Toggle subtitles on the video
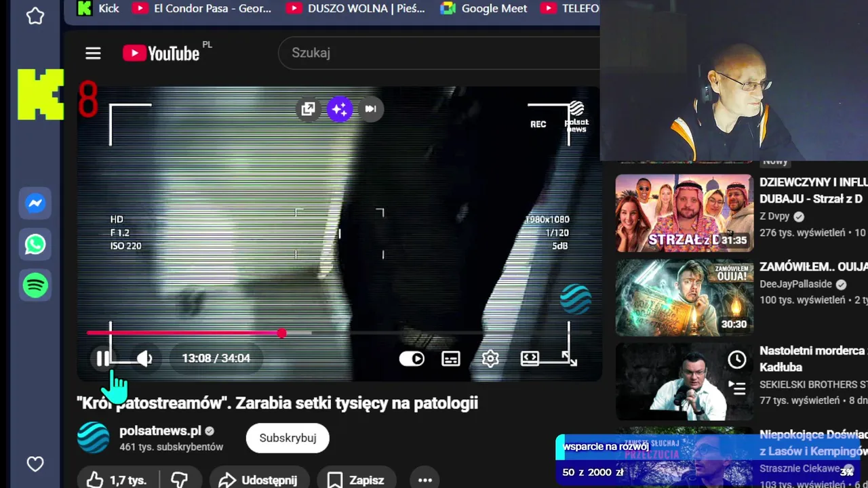868x488 pixels. pos(451,359)
